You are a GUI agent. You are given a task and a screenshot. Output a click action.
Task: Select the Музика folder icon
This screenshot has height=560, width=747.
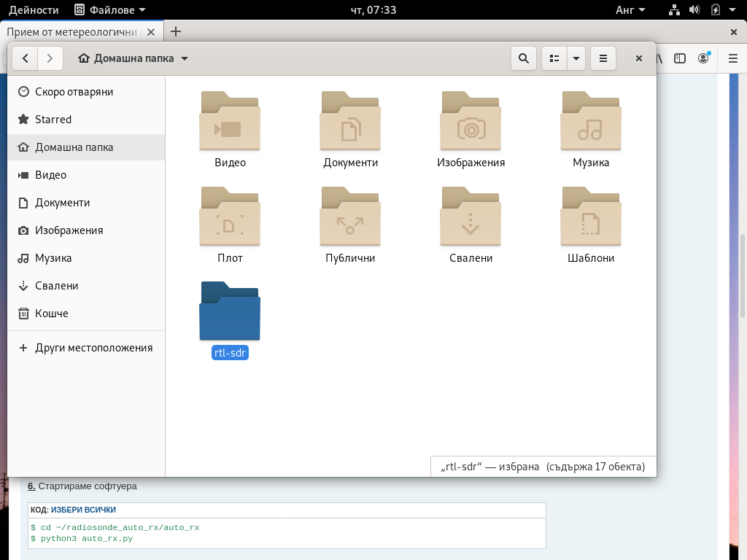(x=591, y=121)
